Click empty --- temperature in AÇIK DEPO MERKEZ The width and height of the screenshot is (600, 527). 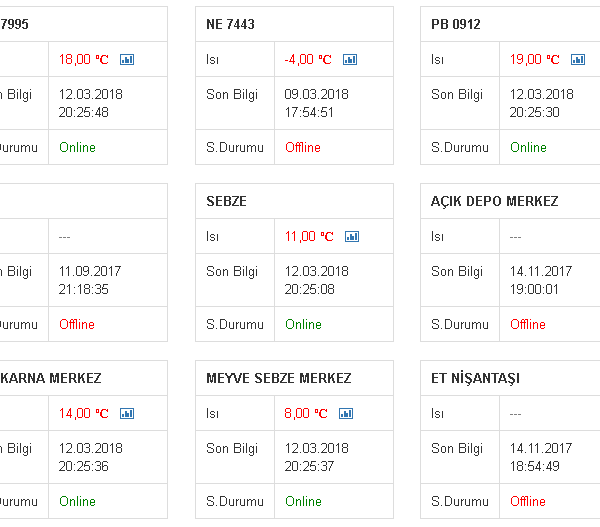[515, 237]
